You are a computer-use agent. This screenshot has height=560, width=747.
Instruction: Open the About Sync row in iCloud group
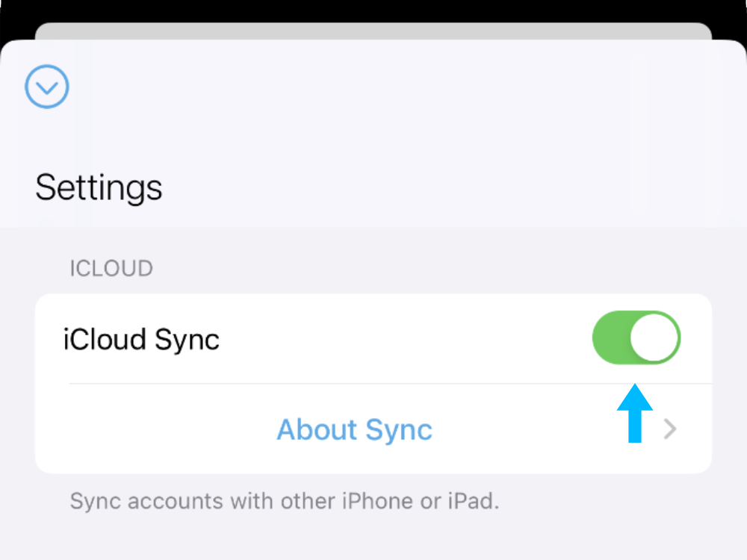click(x=373, y=429)
